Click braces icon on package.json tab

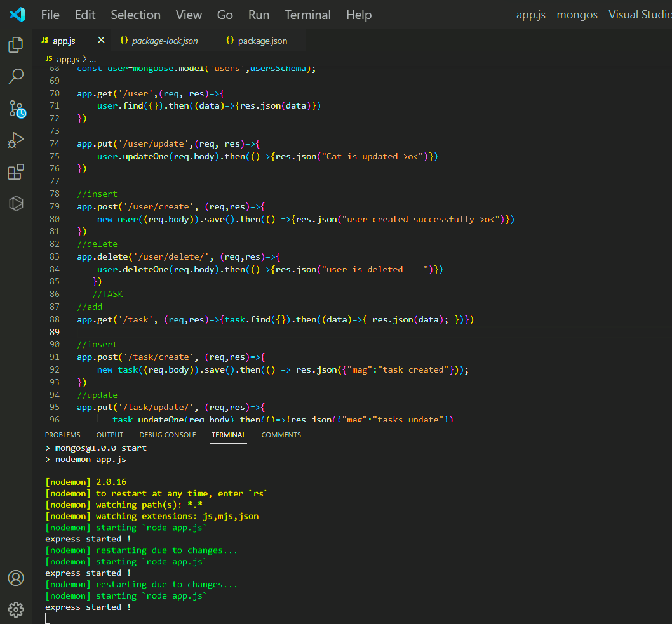(230, 40)
